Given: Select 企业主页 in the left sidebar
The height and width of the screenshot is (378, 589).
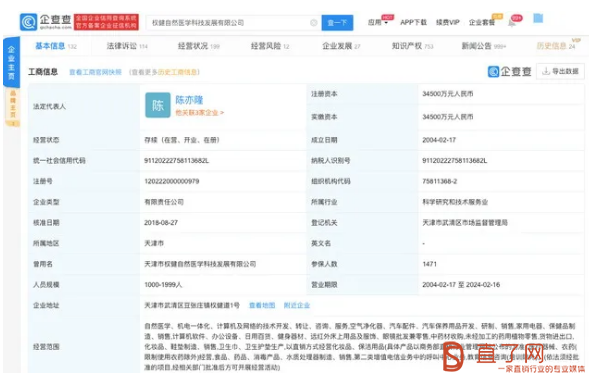Looking at the screenshot, I should [x=12, y=62].
